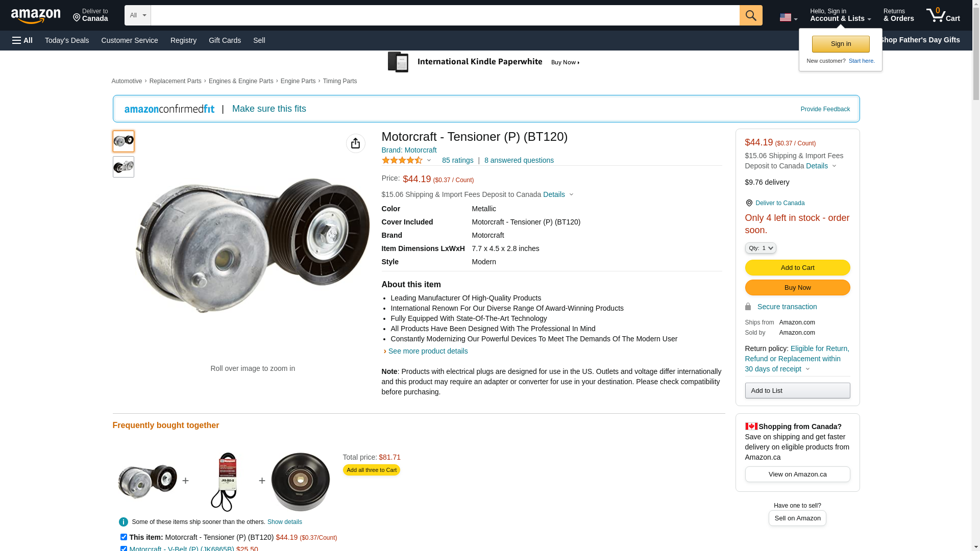Click the Add to Cart button
This screenshot has height=551, width=980.
coord(797,267)
